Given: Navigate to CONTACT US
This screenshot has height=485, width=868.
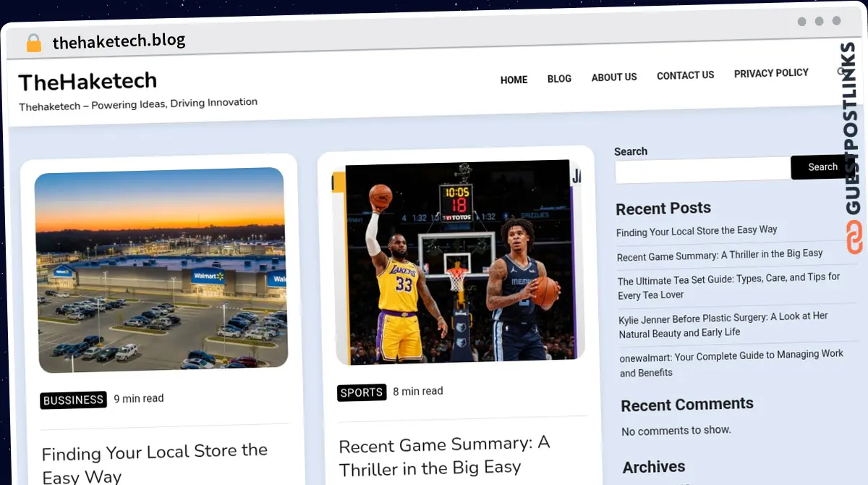Looking at the screenshot, I should click(685, 75).
